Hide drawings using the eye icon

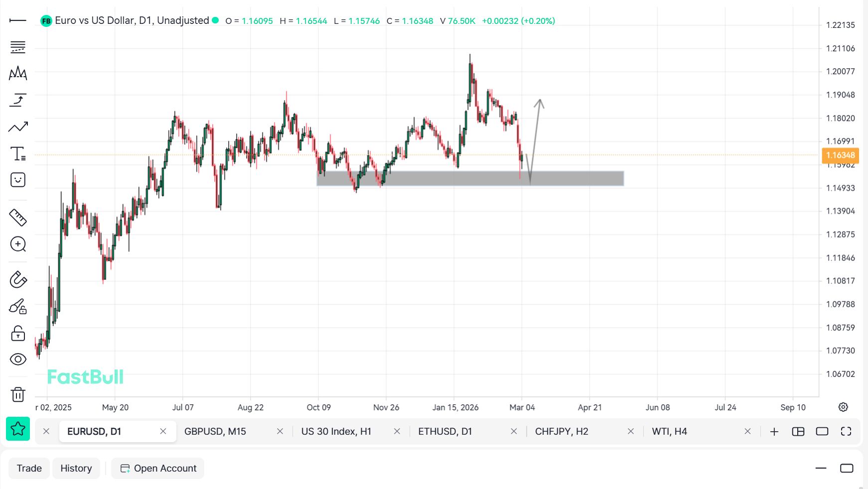point(18,359)
